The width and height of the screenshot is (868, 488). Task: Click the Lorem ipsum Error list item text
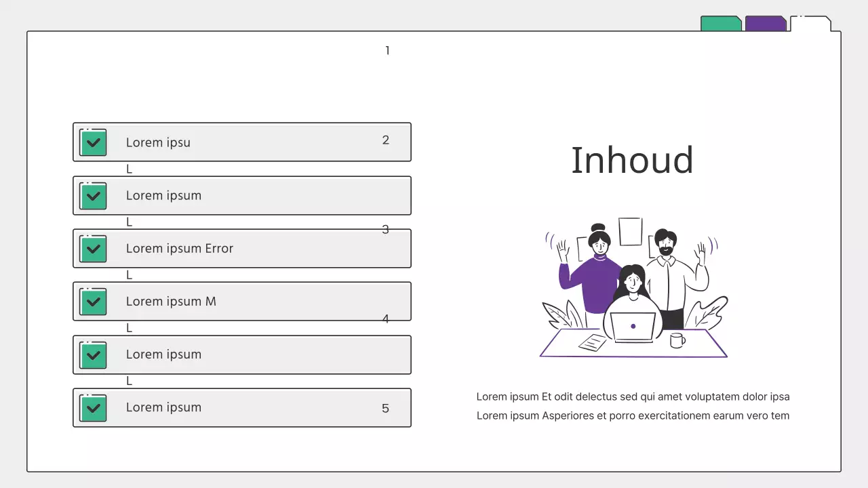[180, 249]
